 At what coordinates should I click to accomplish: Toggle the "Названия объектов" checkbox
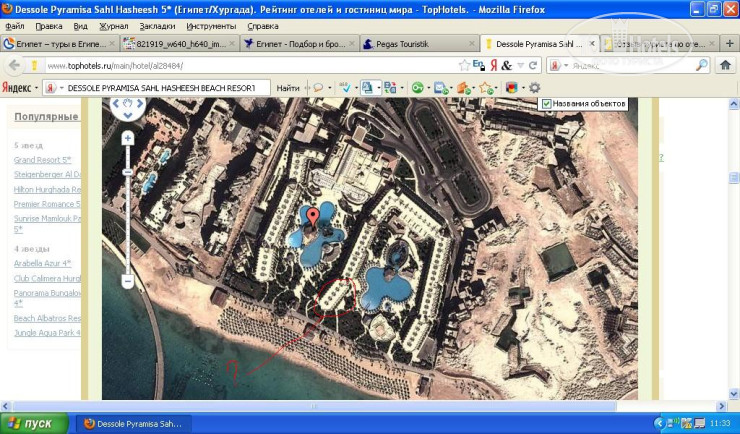coord(546,104)
